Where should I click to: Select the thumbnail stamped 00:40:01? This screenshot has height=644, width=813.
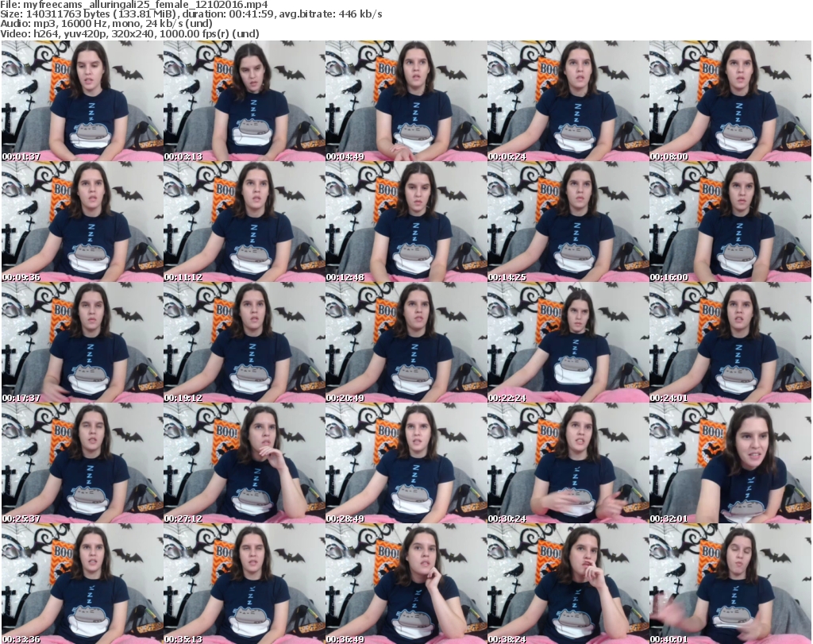click(x=730, y=584)
